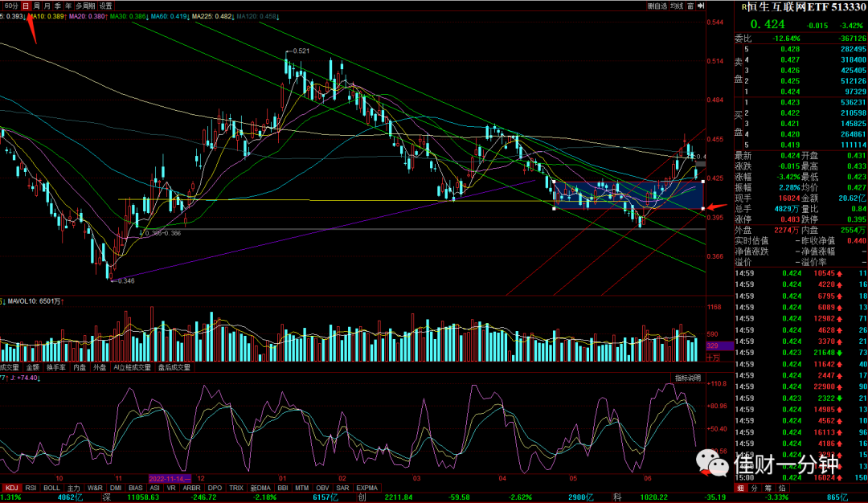Select the BOLL indicator tab
The image size is (868, 503).
point(51,488)
